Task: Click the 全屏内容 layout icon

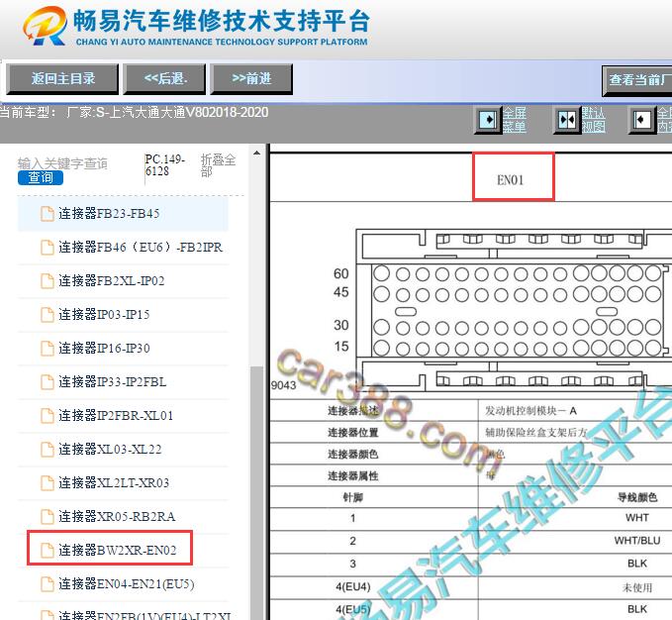Action: 641,120
